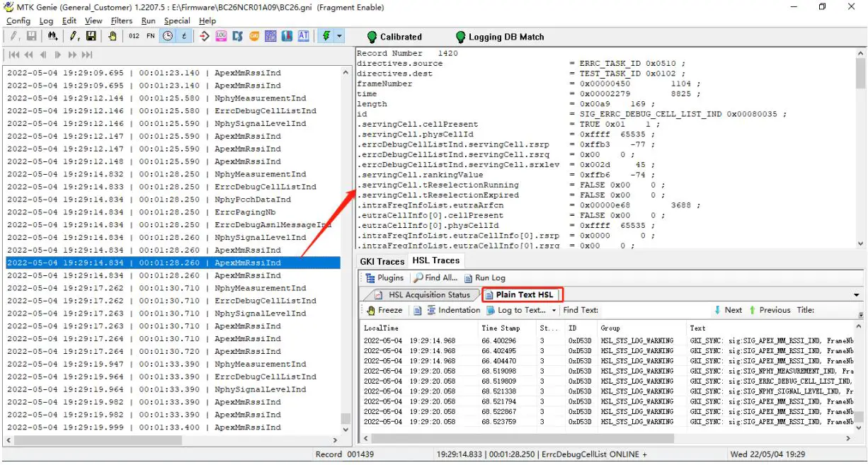Expand the Log to Text dropdown arrow
Screen dimensions: 868x465
click(554, 310)
